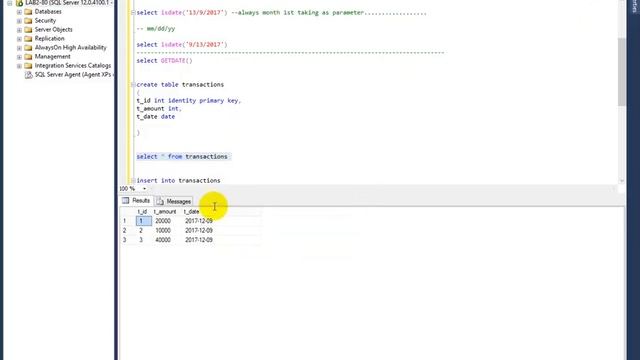Click the t_date column header
The height and width of the screenshot is (360, 640).
191,212
